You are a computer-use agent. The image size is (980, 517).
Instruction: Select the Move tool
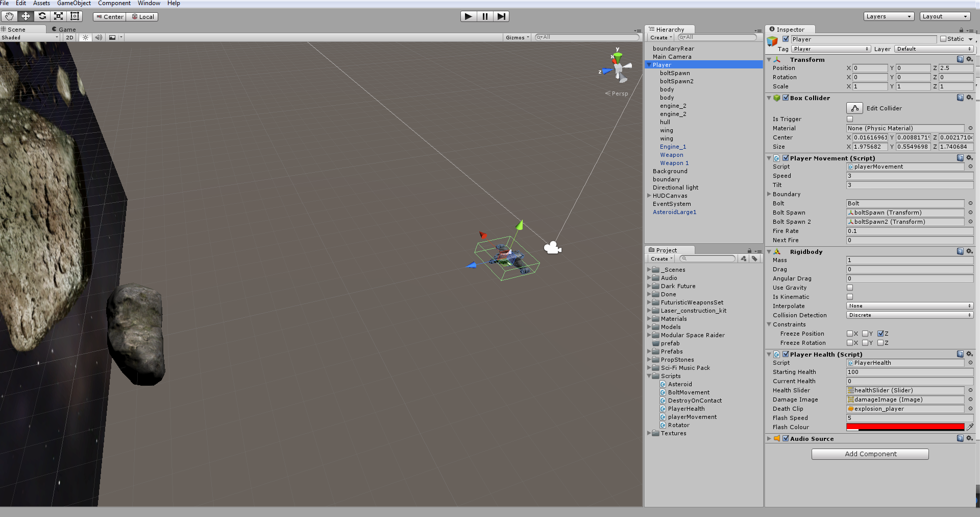(26, 16)
